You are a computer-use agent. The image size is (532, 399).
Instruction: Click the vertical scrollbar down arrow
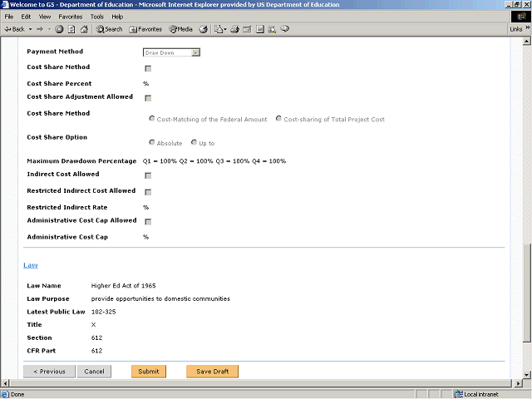click(x=526, y=375)
